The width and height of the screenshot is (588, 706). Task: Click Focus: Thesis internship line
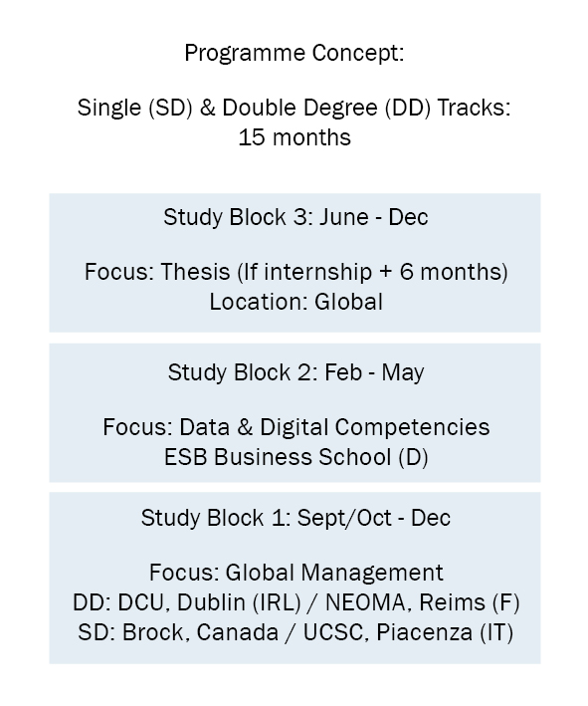pos(296,273)
